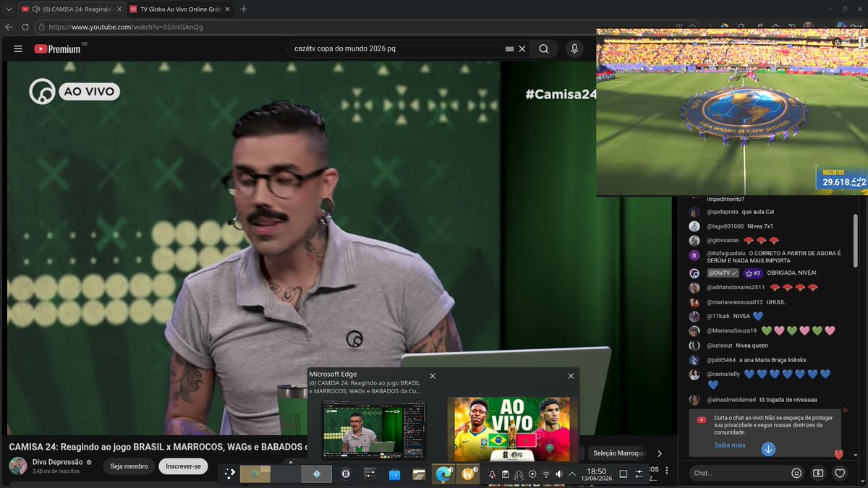The height and width of the screenshot is (488, 868).
Task: Launch the software store from taskbar
Action: coord(394,474)
